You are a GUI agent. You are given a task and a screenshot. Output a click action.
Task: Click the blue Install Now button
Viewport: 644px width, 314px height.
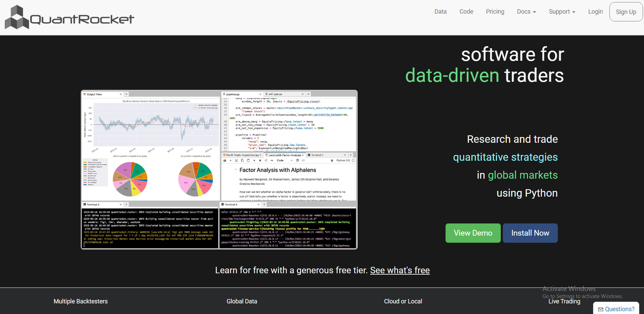coord(530,233)
